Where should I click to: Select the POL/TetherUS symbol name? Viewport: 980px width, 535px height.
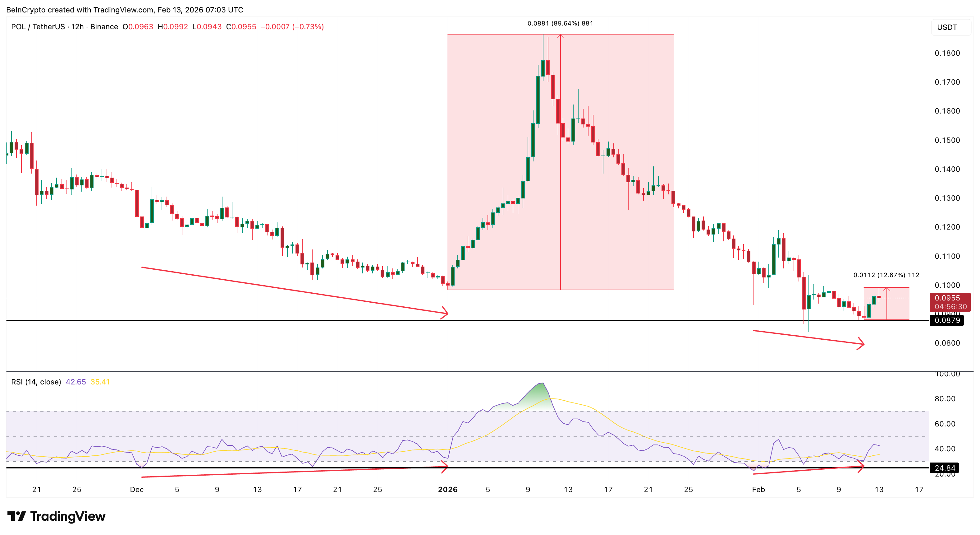coord(39,27)
